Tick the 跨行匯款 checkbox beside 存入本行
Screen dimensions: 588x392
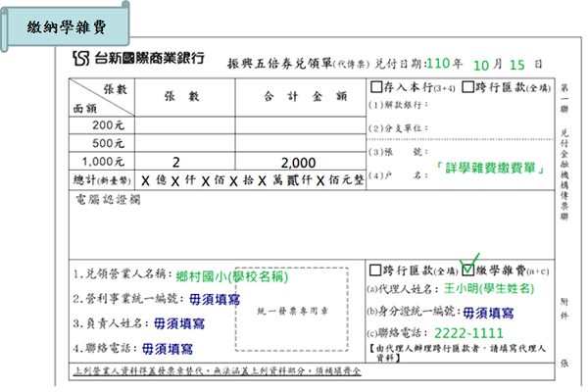point(467,87)
